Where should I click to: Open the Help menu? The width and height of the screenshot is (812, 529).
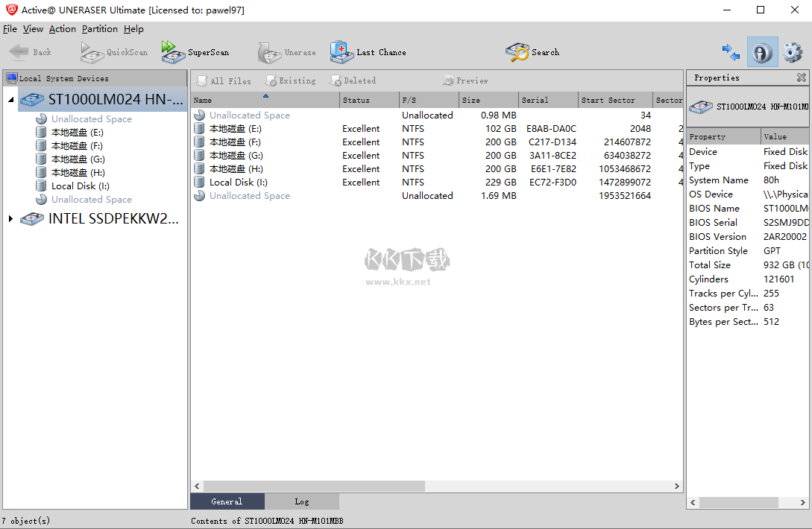point(133,29)
